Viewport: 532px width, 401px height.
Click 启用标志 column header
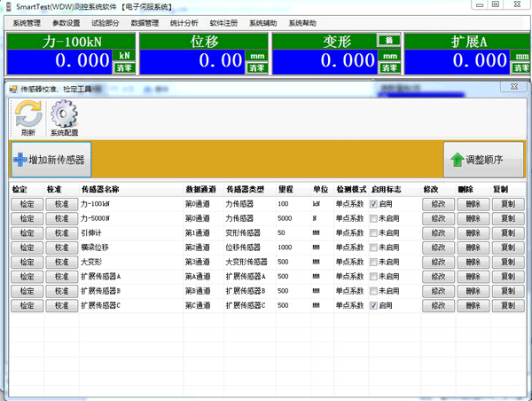point(395,190)
